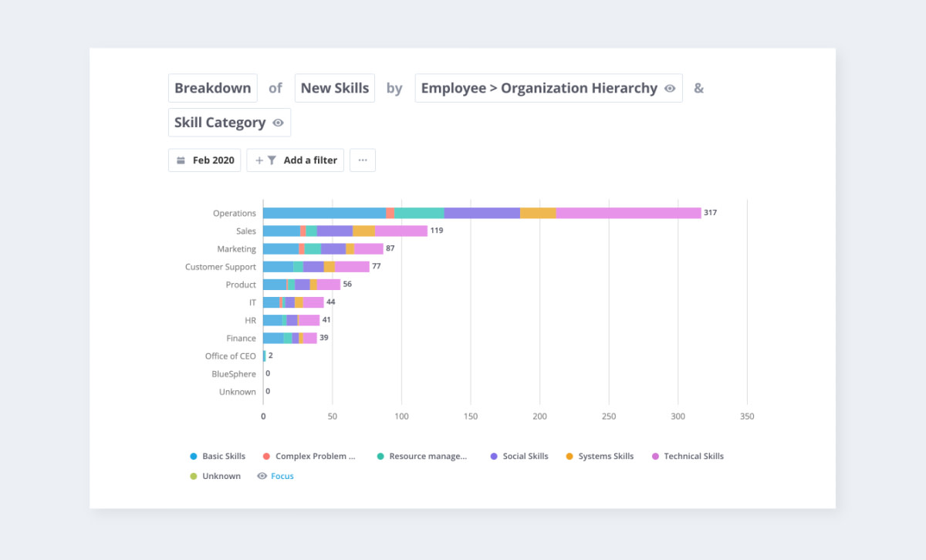Click the eye icon beside Organization Hierarchy

(670, 89)
